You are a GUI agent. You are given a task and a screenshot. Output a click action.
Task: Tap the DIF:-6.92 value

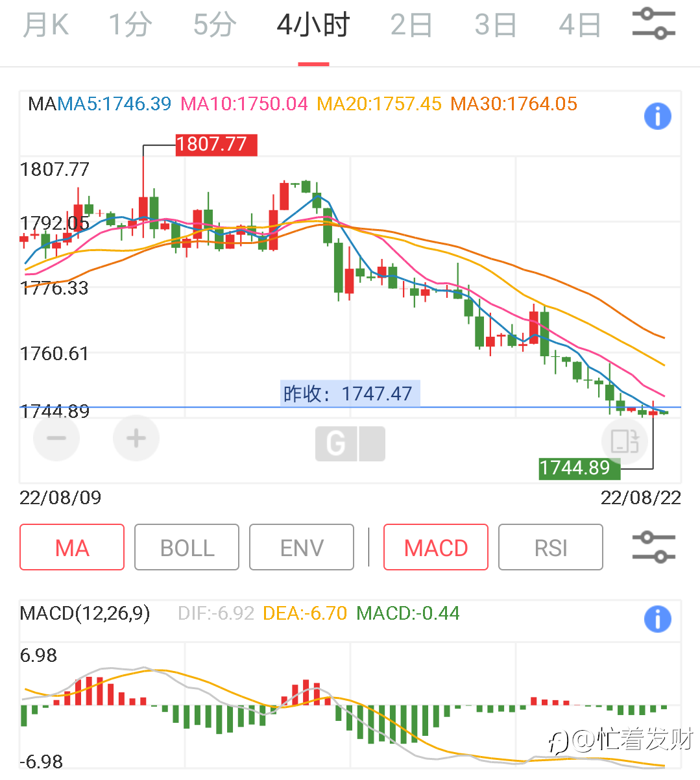(x=216, y=613)
